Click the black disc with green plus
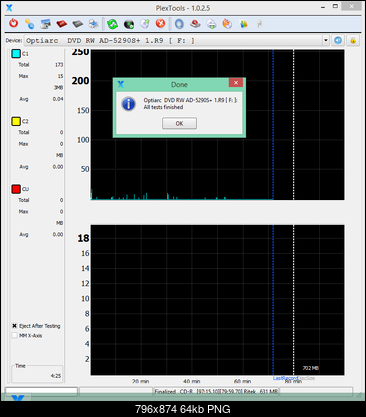 [129, 24]
